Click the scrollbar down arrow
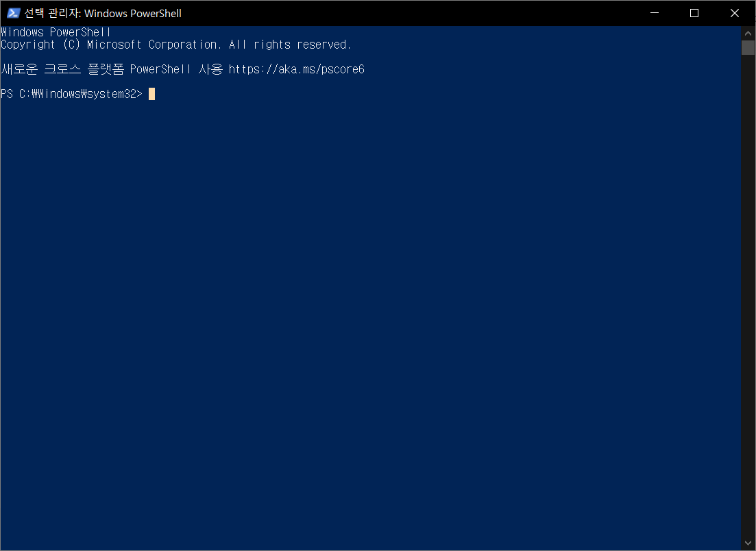Image resolution: width=756 pixels, height=551 pixels. tap(748, 543)
